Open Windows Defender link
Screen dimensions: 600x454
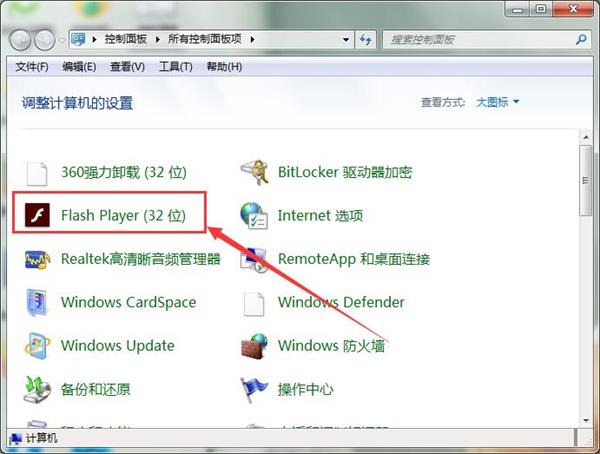point(341,302)
